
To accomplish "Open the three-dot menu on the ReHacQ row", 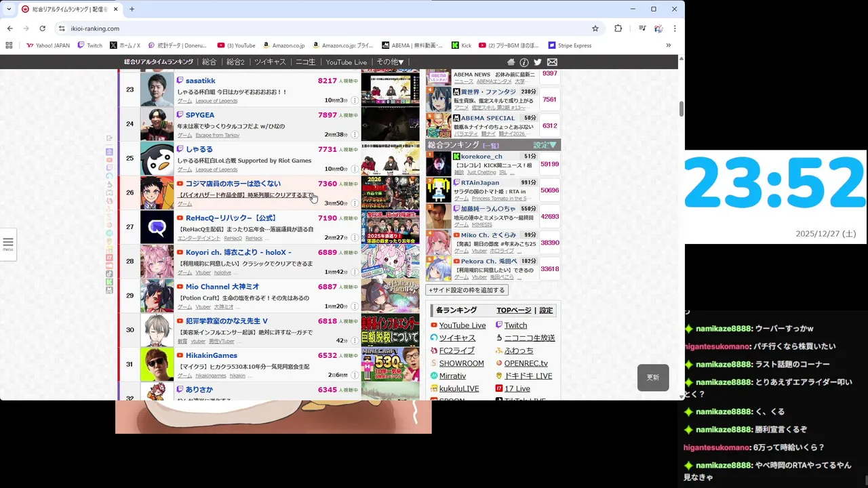I will point(355,238).
